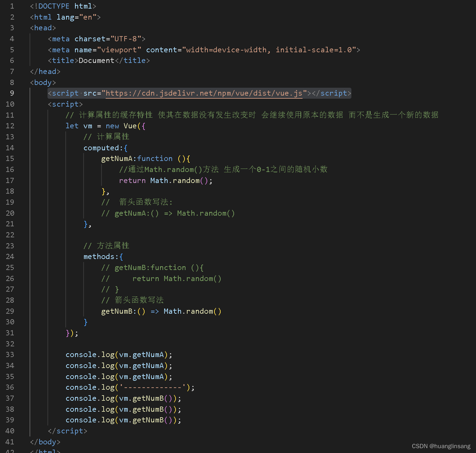Image resolution: width=476 pixels, height=453 pixels.
Task: Click comment '// getNumA:() => Math.random()'
Action: (x=168, y=213)
